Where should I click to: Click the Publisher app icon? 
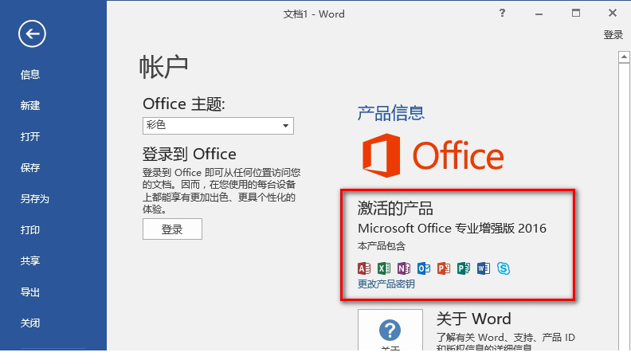point(464,268)
